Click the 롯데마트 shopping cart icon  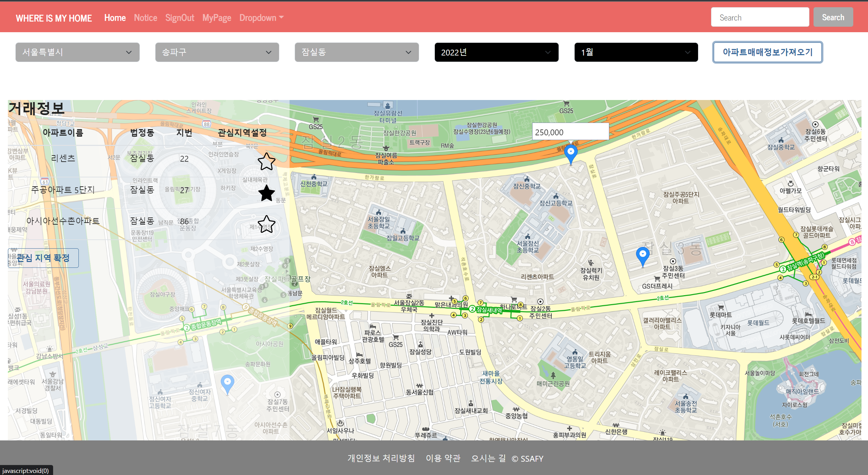[x=721, y=307]
